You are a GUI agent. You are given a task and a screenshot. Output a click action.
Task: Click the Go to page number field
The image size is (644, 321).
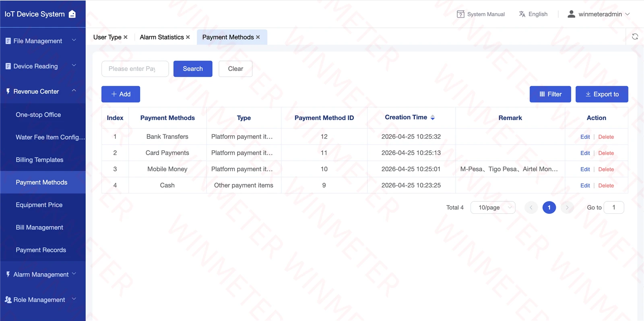pyautogui.click(x=614, y=207)
